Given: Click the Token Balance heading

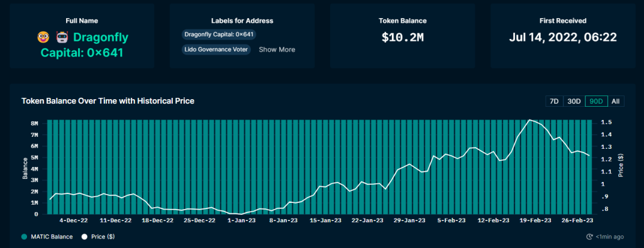Looking at the screenshot, I should click(x=402, y=21).
